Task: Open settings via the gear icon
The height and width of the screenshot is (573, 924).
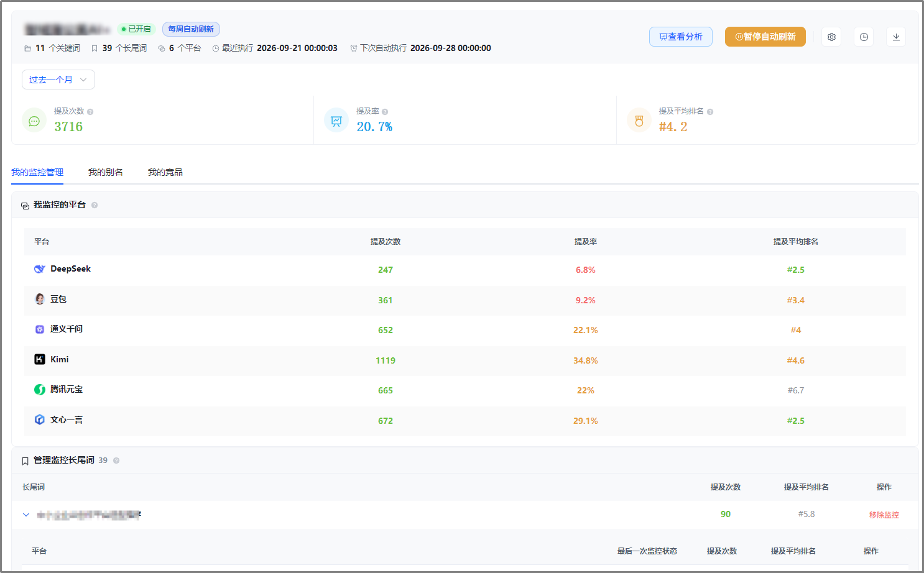Action: tap(831, 37)
